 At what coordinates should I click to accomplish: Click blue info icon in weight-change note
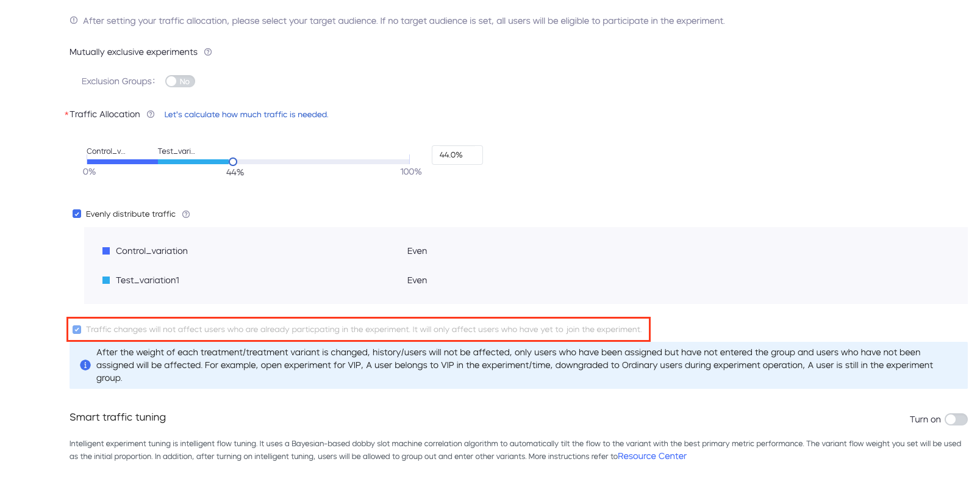[x=85, y=365]
